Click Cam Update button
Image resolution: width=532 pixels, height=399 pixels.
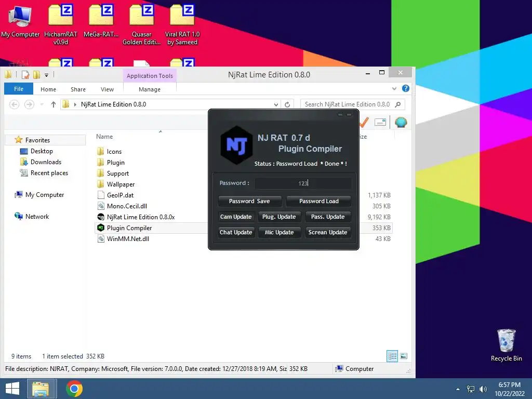point(236,217)
